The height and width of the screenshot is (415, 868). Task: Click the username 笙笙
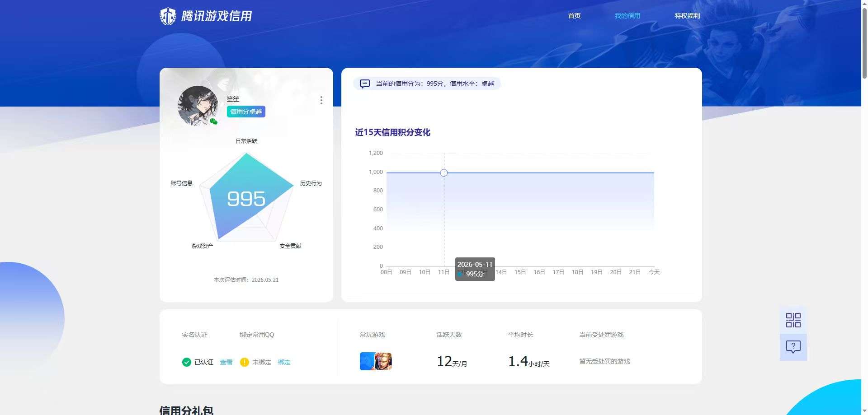tap(233, 99)
